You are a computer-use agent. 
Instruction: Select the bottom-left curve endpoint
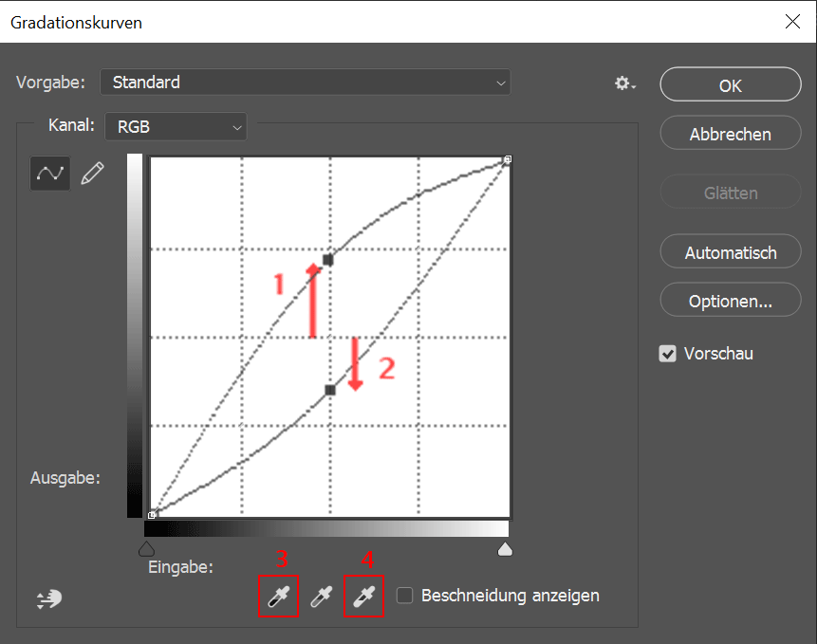point(151,515)
